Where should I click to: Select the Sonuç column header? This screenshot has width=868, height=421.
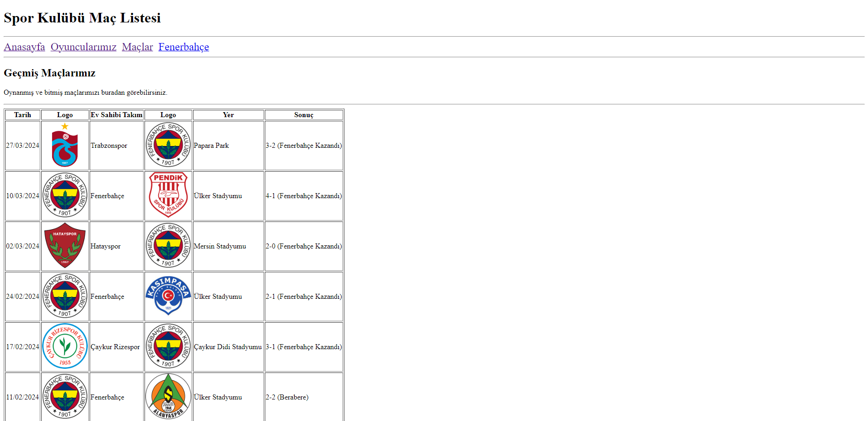pos(304,115)
